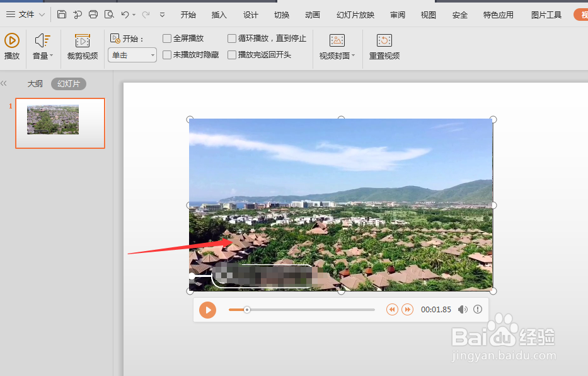
Task: Select slide 1 thumbnail in the sidebar
Action: 60,123
